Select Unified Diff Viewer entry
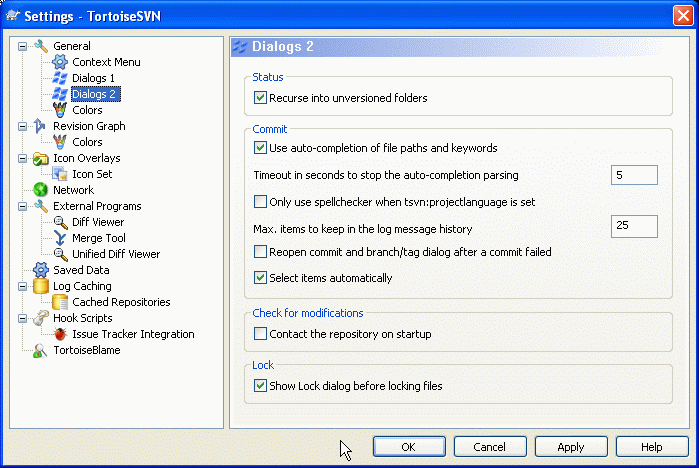Image resolution: width=699 pixels, height=468 pixels. click(116, 254)
